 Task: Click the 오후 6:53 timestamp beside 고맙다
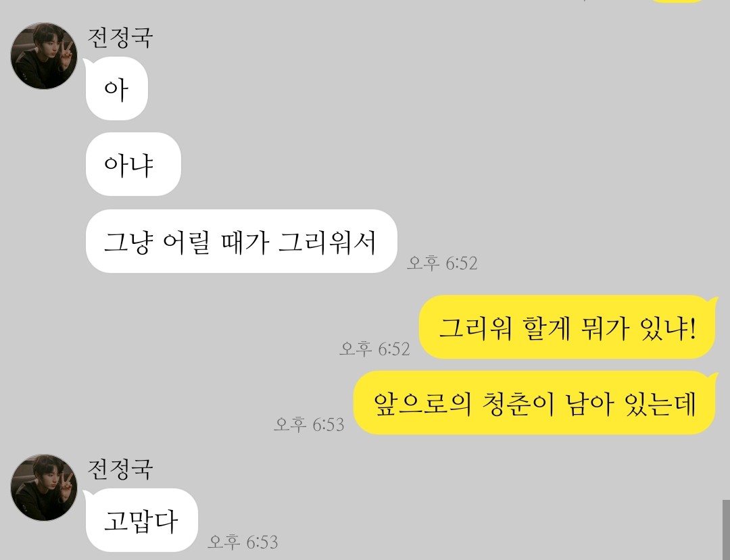tap(243, 541)
